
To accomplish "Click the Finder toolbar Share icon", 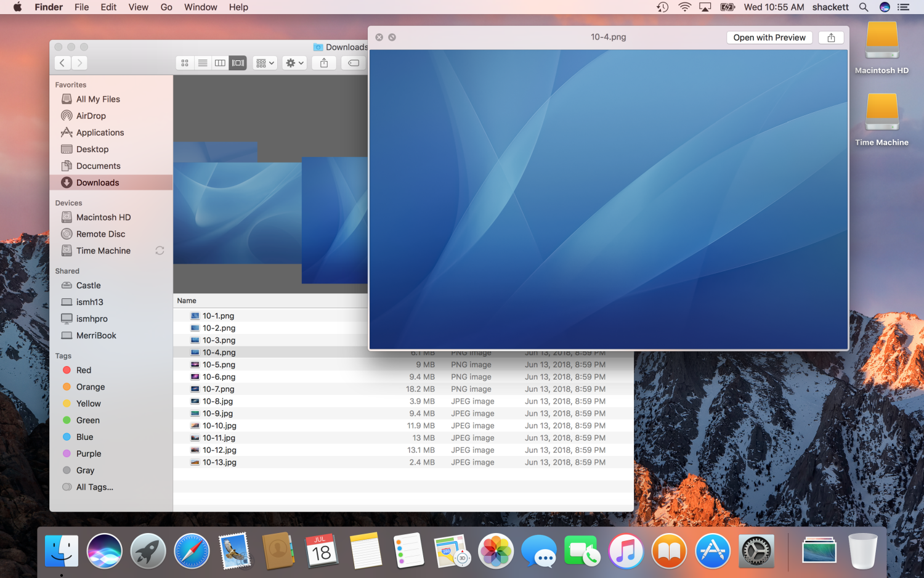I will pyautogui.click(x=324, y=63).
